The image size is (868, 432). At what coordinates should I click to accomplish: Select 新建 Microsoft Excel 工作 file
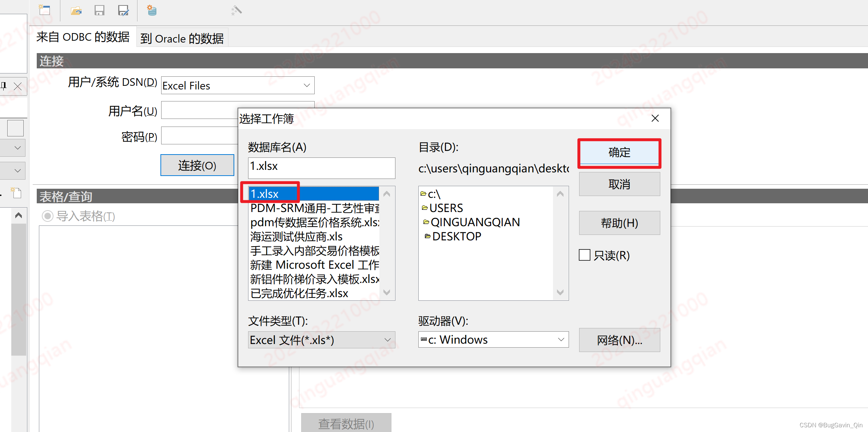pos(314,265)
